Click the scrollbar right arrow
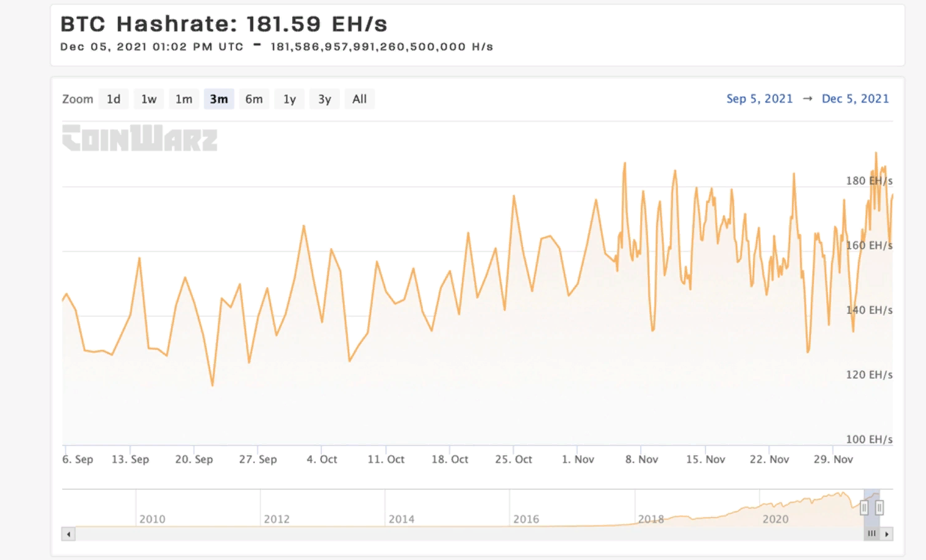Viewport: 926px width, 560px height. pyautogui.click(x=887, y=534)
